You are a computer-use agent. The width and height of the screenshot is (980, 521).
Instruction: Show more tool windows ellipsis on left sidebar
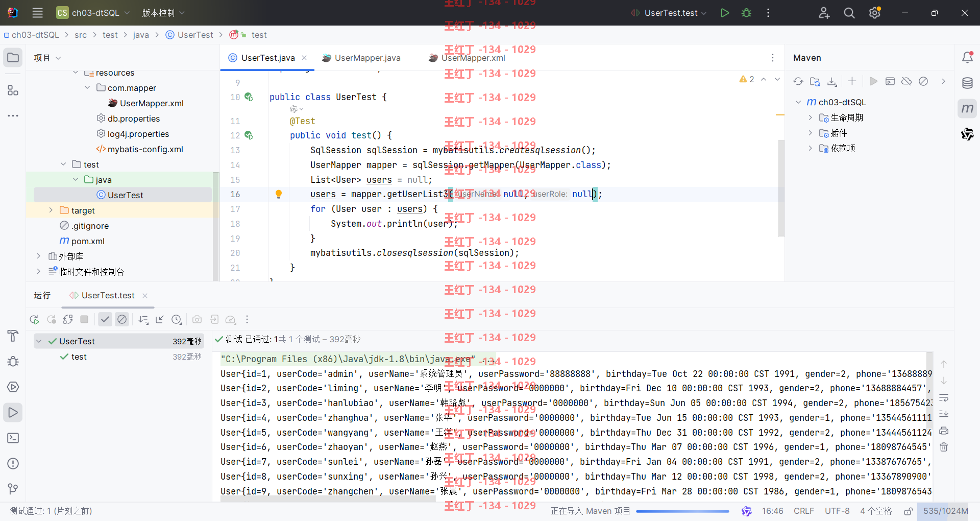coord(13,116)
